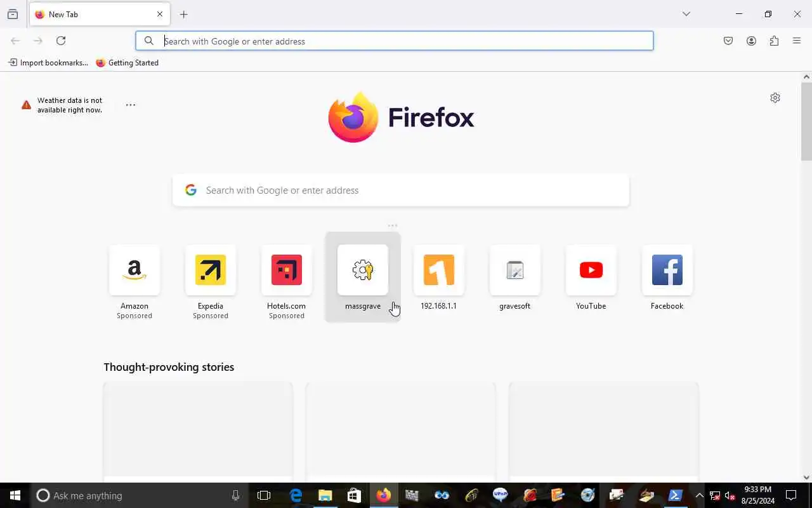Click Cortana Ask me anything box
Viewport: 812px width, 508px height.
coord(140,495)
